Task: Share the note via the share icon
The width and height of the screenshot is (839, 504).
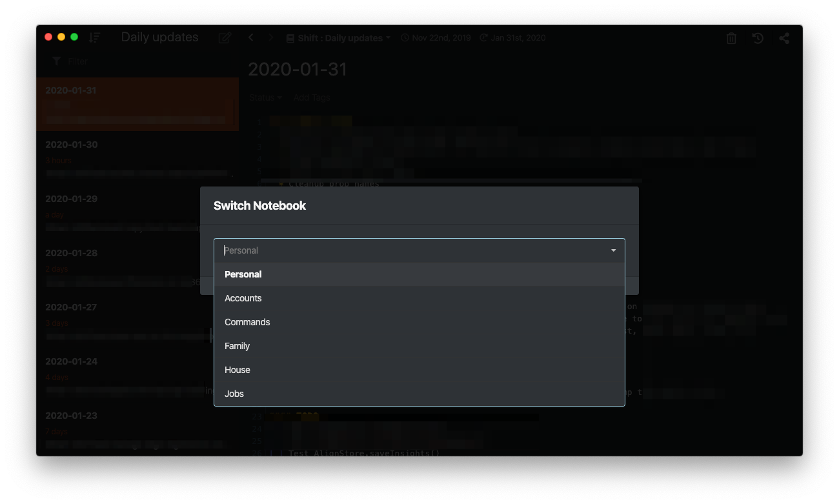Action: click(784, 38)
